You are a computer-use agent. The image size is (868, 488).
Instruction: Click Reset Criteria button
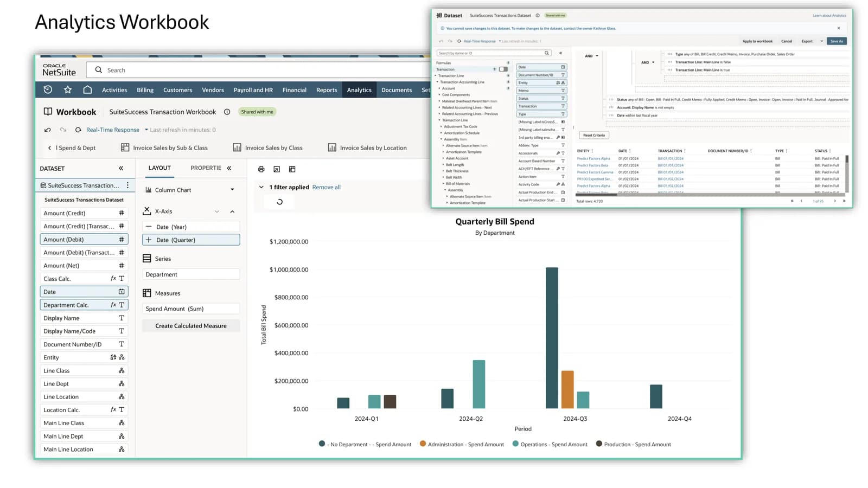click(x=594, y=135)
